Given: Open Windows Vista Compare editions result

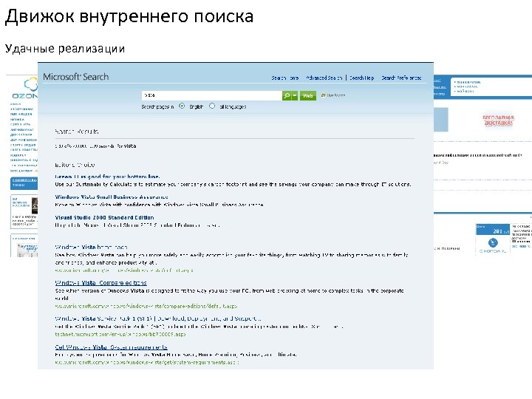Looking at the screenshot, I should tap(100, 282).
